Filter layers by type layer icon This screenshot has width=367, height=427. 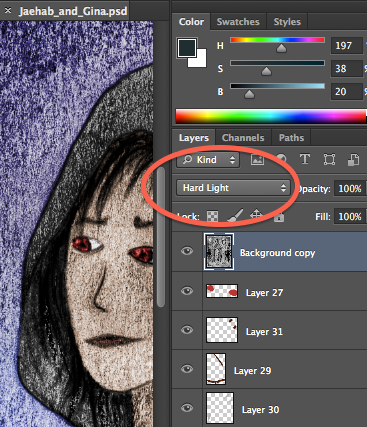(x=305, y=159)
